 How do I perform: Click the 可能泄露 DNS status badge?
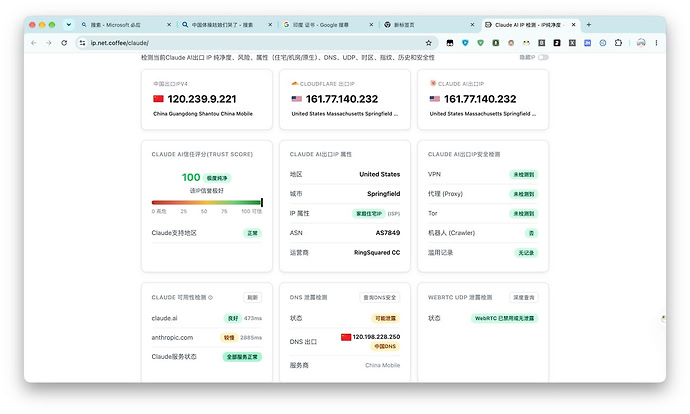(385, 318)
